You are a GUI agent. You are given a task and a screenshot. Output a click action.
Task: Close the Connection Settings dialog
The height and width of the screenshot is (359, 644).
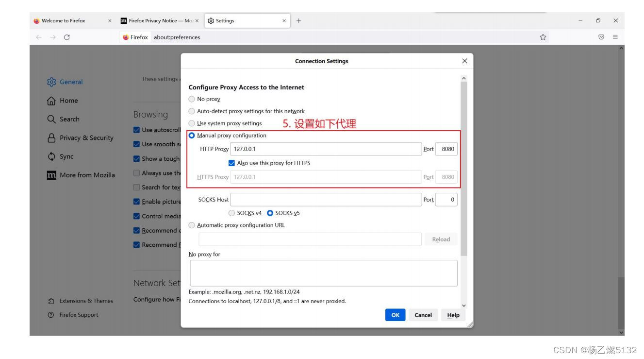tap(464, 61)
